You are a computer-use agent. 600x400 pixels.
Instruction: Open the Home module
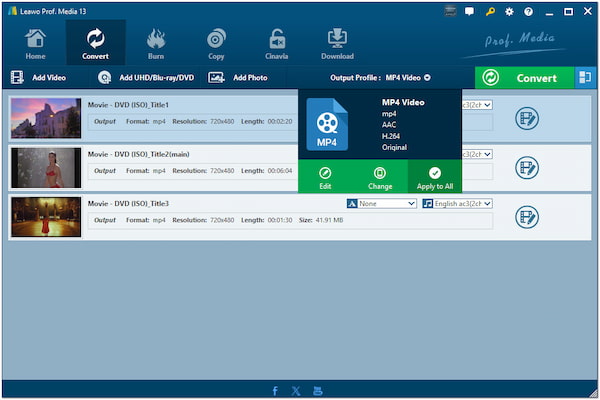(35, 44)
